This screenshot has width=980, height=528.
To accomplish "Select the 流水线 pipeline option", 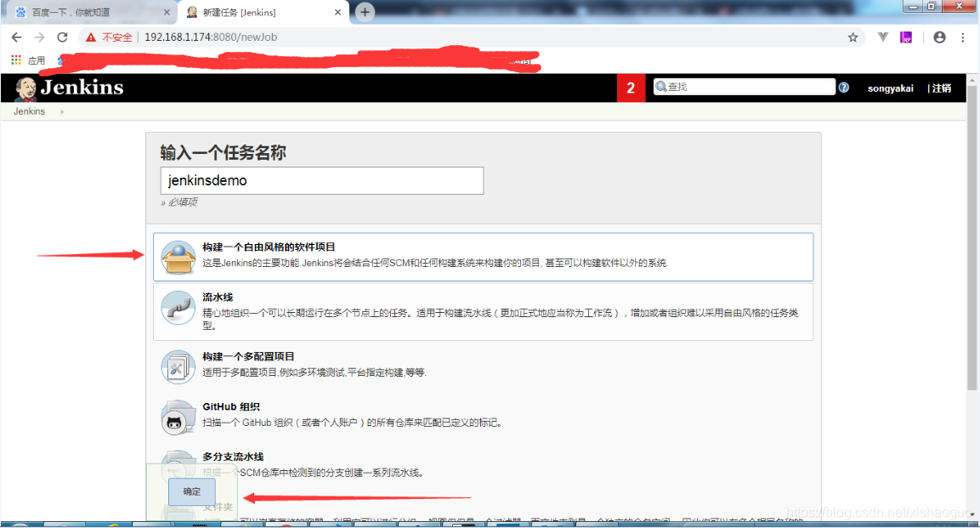I will (483, 312).
